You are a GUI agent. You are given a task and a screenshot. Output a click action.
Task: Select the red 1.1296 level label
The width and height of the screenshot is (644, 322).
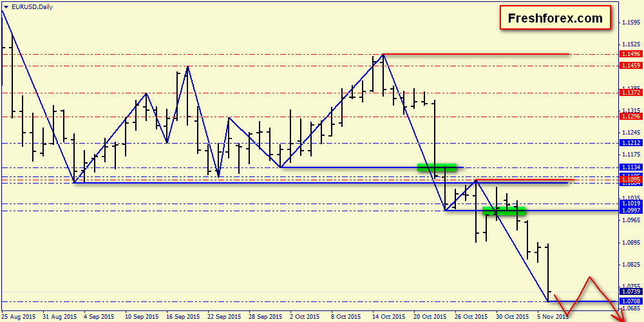[x=630, y=117]
